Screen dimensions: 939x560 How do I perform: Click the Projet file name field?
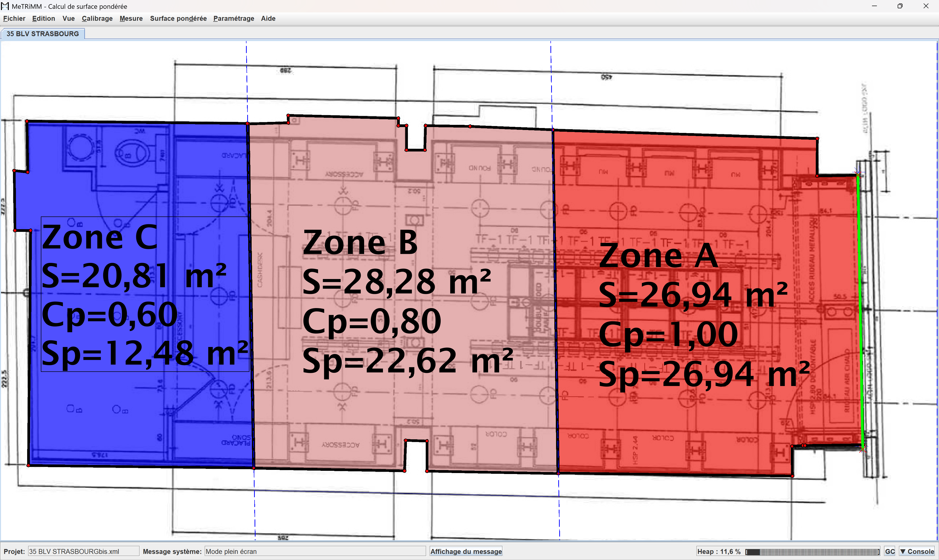pyautogui.click(x=83, y=551)
